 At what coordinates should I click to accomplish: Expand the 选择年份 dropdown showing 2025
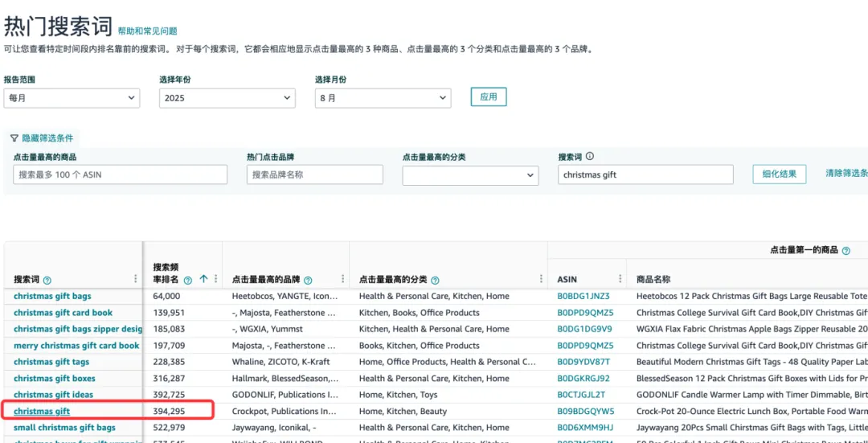227,98
